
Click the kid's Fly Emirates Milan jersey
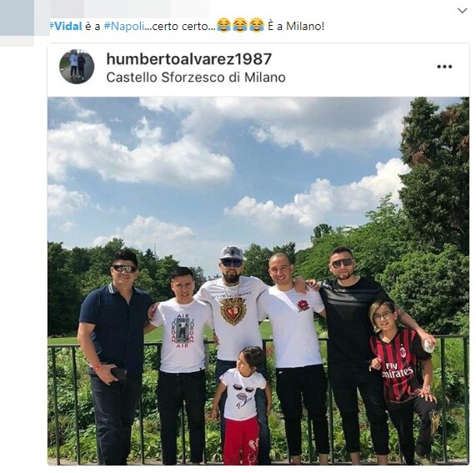tap(399, 365)
